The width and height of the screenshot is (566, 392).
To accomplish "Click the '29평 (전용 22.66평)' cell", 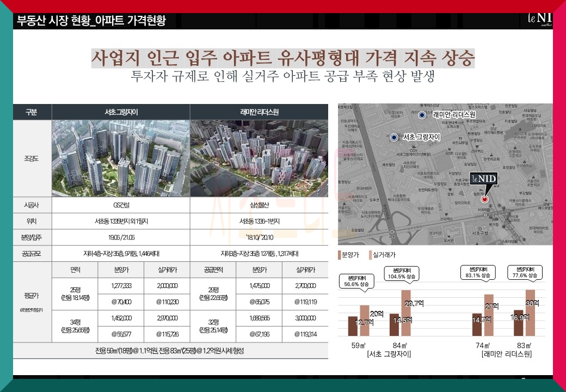I will [x=213, y=294].
